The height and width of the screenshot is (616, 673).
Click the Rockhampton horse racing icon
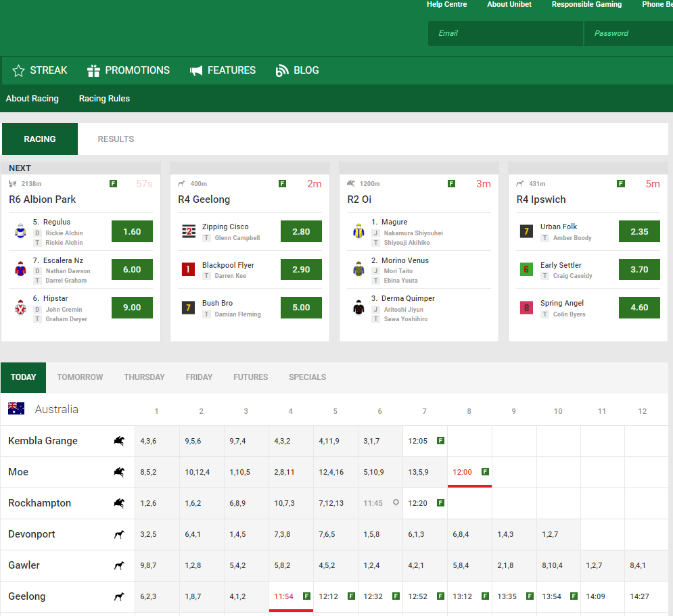point(119,503)
